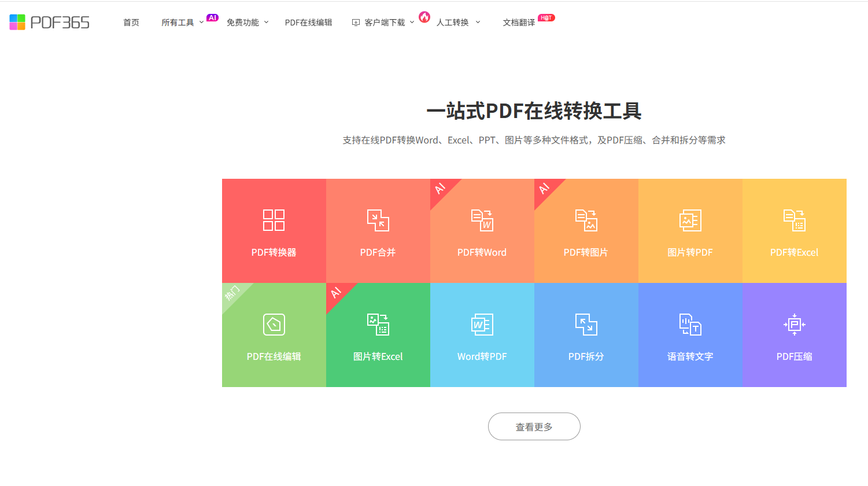Click the PDF转换器 grid icon
Image resolution: width=868 pixels, height=486 pixels.
point(274,220)
